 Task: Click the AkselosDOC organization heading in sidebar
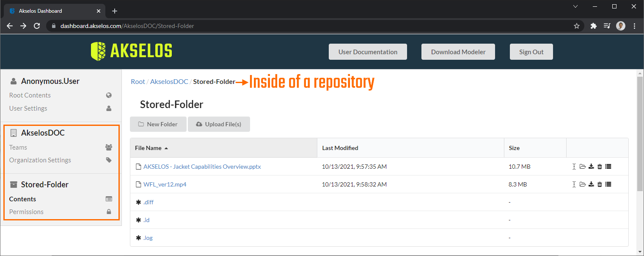point(43,133)
